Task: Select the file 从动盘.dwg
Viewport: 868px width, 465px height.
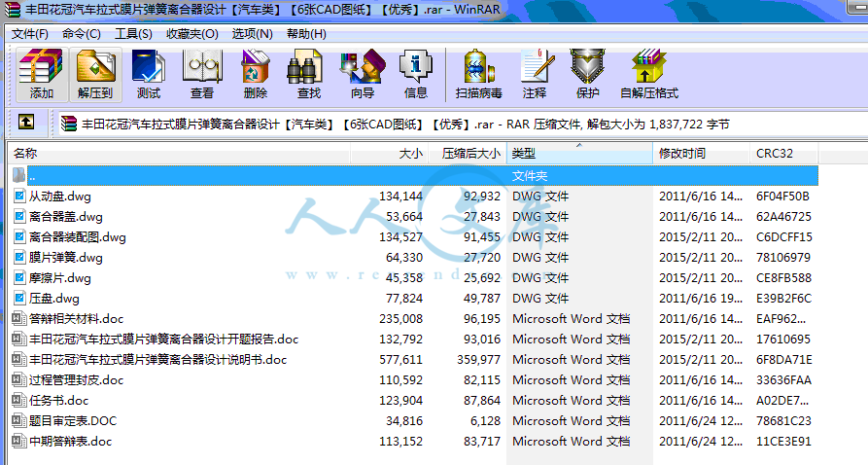Action: (60, 197)
